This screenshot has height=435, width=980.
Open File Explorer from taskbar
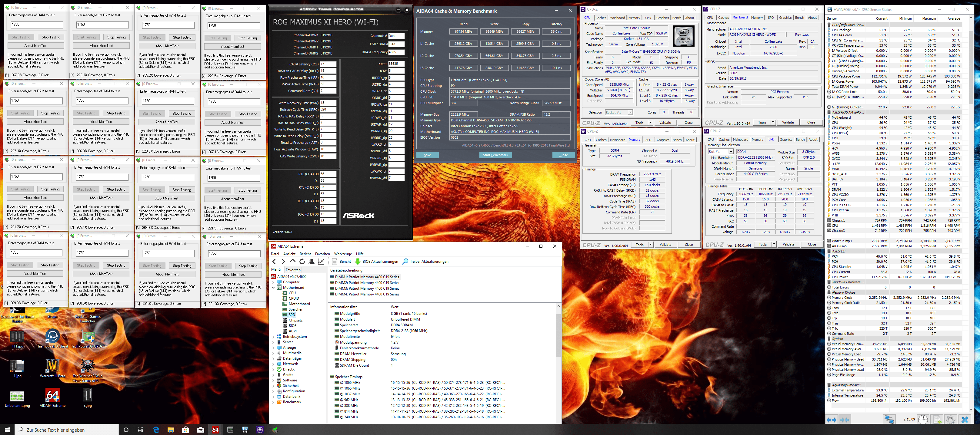click(x=171, y=430)
